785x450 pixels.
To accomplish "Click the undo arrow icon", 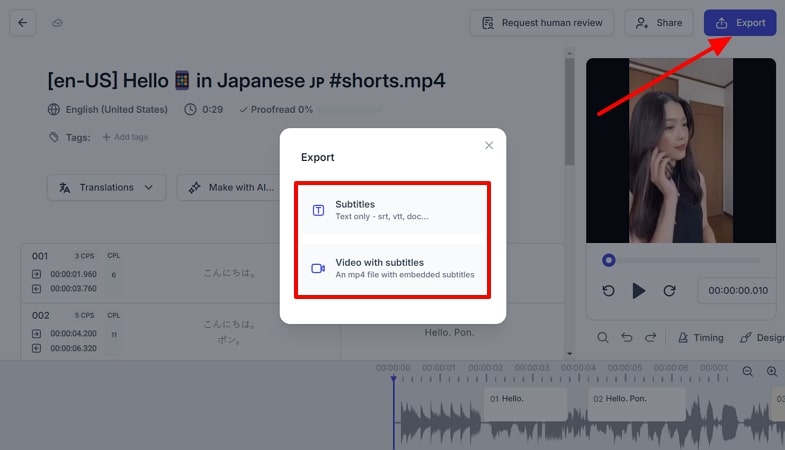I will pos(627,338).
